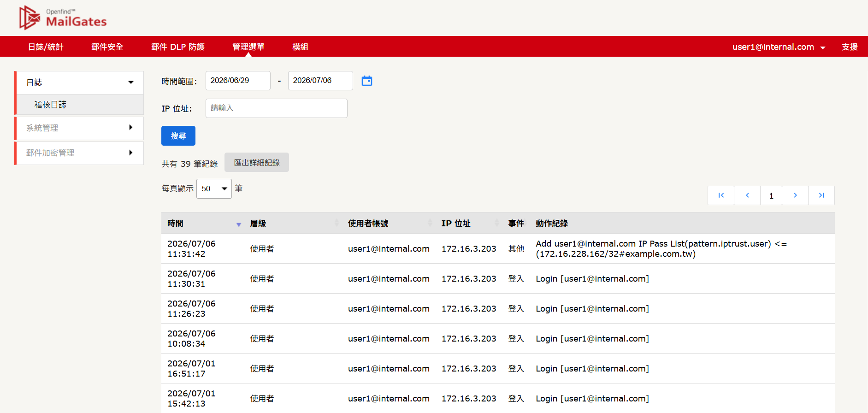This screenshot has width=868, height=413.
Task: Click the 2026/07/06 10:08:34 timestamp cell
Action: point(191,339)
